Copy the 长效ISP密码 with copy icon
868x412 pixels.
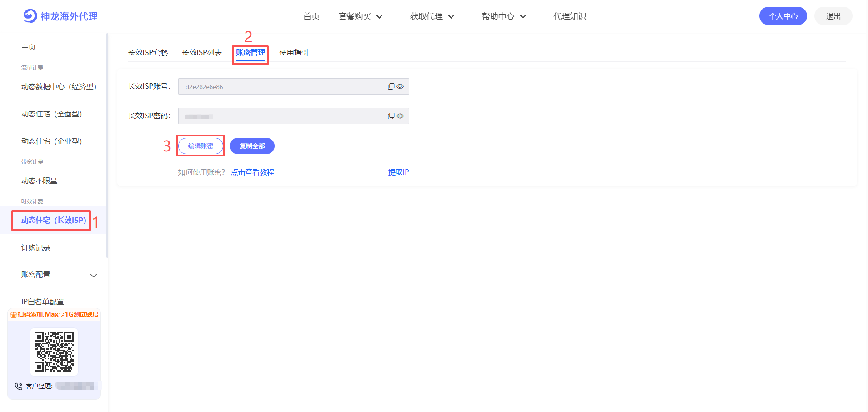pos(391,116)
